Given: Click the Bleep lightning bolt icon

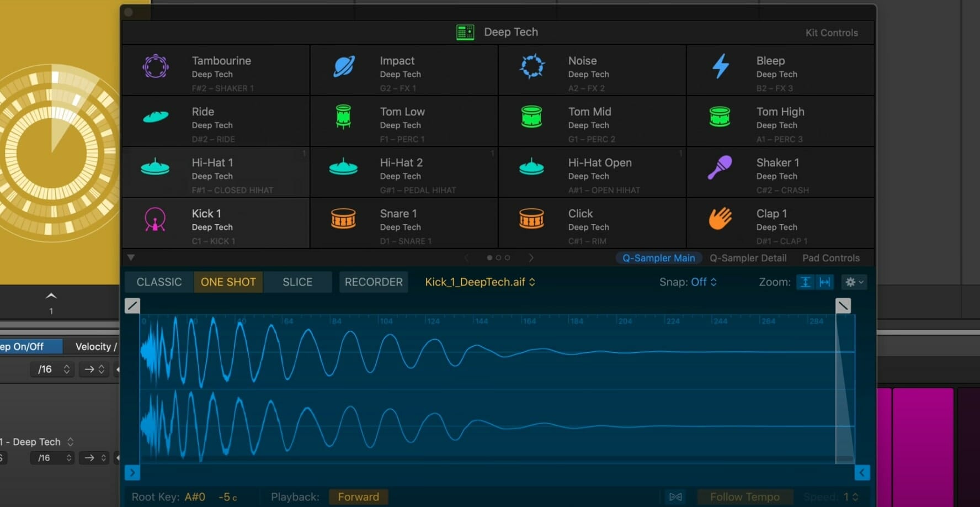Looking at the screenshot, I should coord(720,66).
